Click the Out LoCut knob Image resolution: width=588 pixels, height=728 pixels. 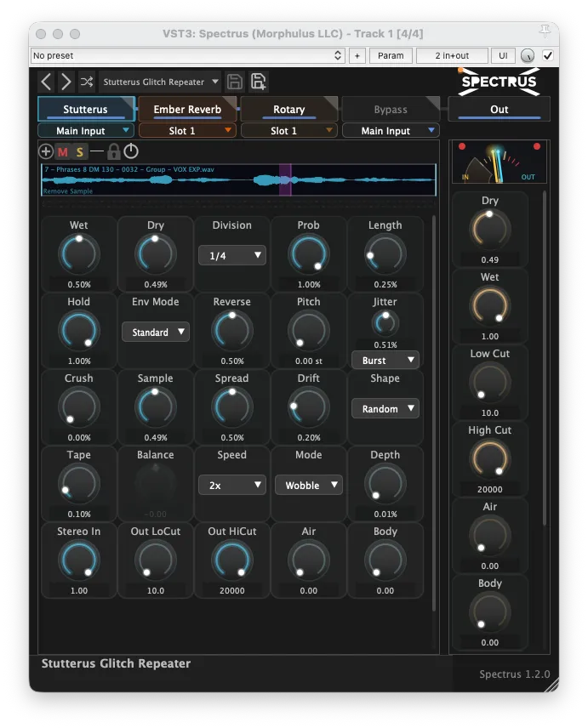click(156, 560)
